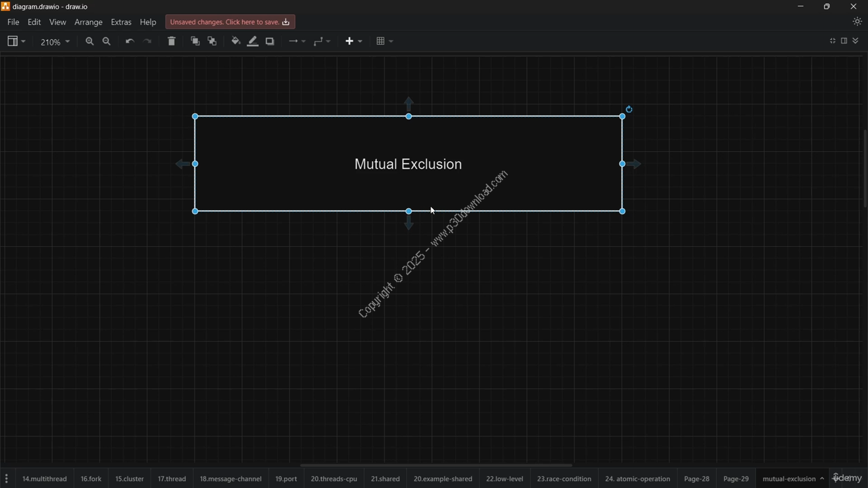Click the rotate handle of the rectangle
The width and height of the screenshot is (868, 488).
629,109
